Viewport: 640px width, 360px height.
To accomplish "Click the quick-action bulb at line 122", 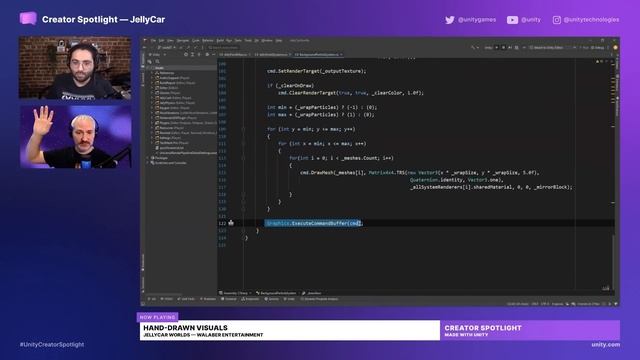I will coord(231,223).
